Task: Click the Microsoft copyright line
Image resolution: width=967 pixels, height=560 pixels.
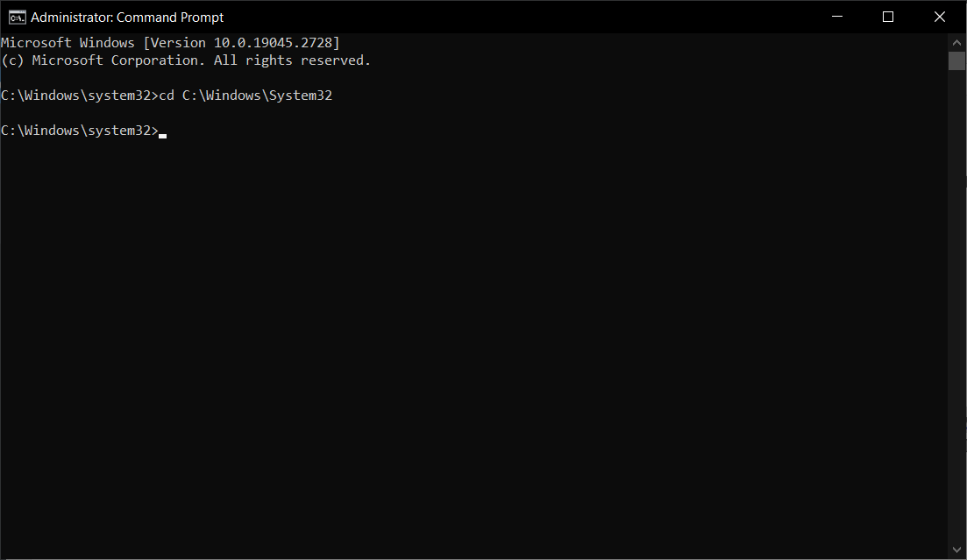Action: [x=187, y=60]
